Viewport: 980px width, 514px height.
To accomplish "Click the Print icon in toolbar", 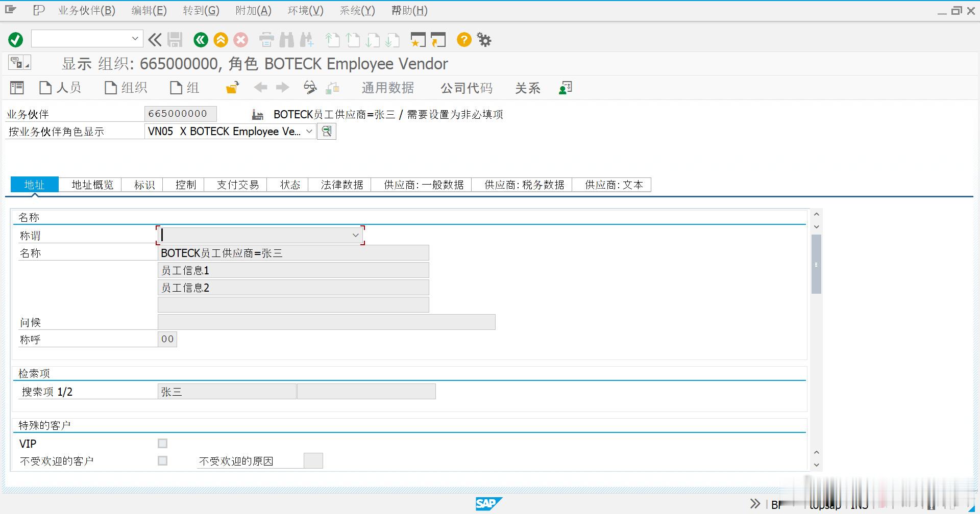I will point(266,39).
